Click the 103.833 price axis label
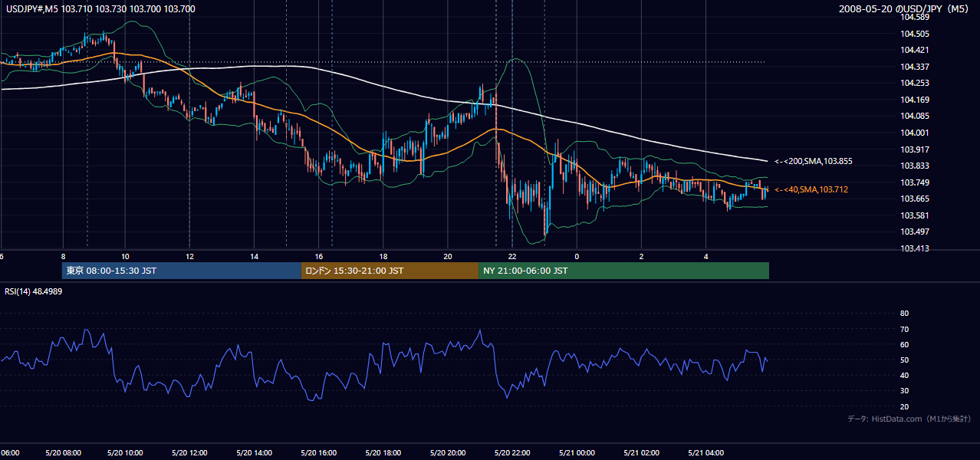This screenshot has width=980, height=460. tap(914, 166)
